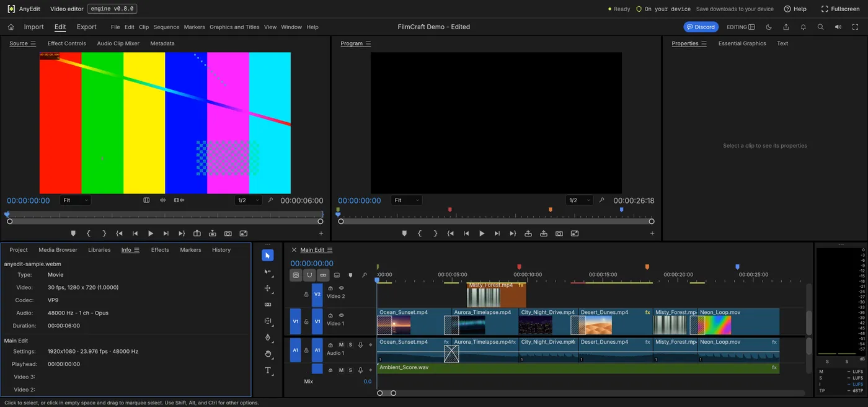Lock the Video 2 track
868x407 pixels.
[x=306, y=295]
